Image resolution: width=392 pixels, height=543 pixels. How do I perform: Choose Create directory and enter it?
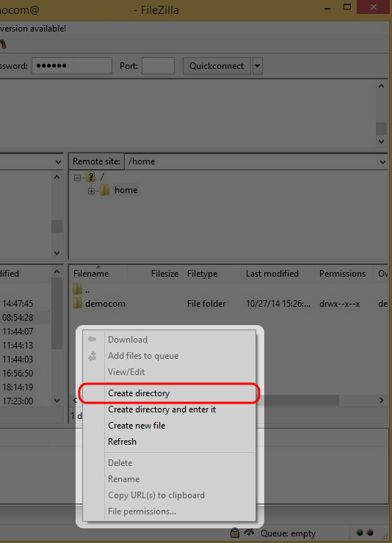tap(170, 409)
